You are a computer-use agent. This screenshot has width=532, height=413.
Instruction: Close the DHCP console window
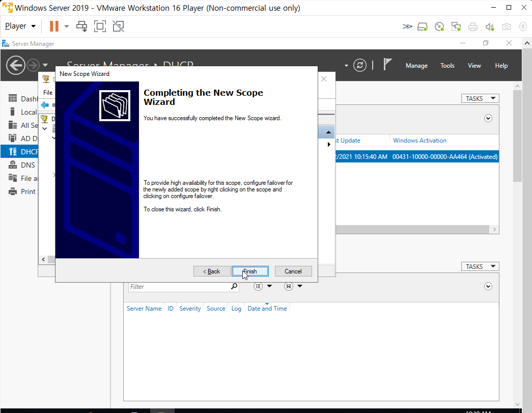(x=324, y=79)
